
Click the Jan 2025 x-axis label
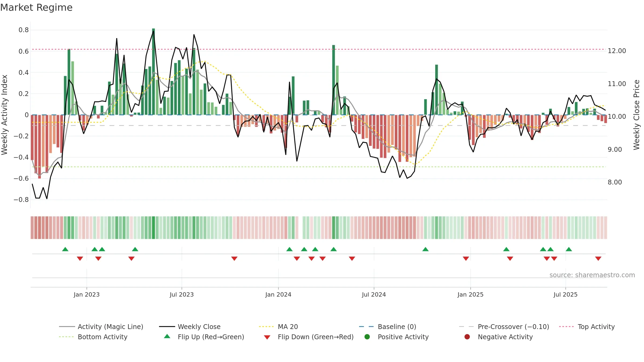click(470, 294)
